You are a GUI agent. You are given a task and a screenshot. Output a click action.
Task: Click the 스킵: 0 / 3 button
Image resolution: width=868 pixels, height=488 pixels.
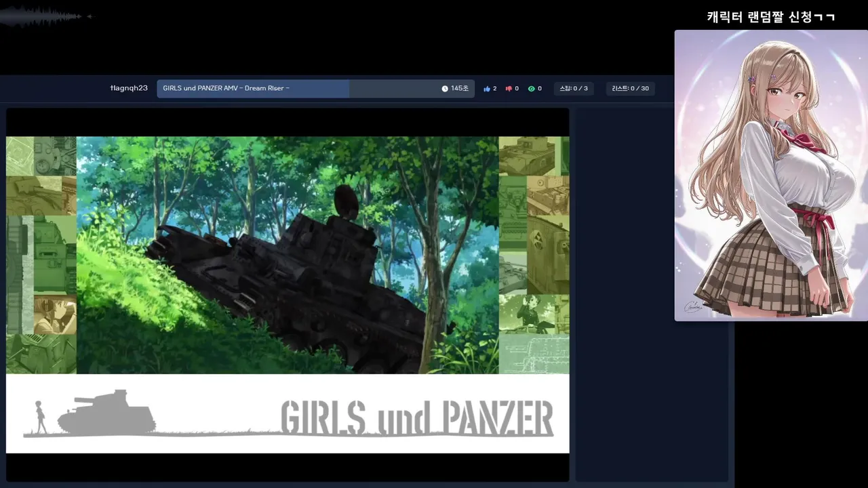[574, 89]
